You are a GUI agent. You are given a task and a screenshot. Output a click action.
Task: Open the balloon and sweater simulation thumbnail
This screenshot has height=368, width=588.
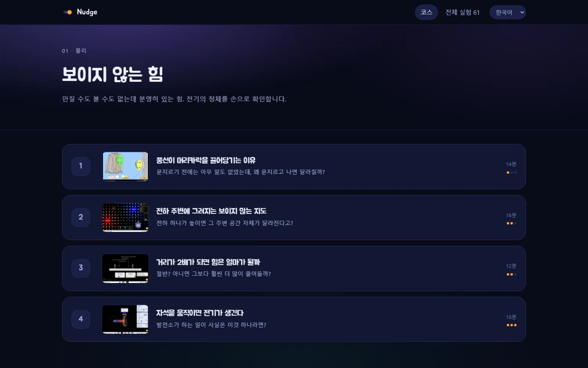(125, 166)
